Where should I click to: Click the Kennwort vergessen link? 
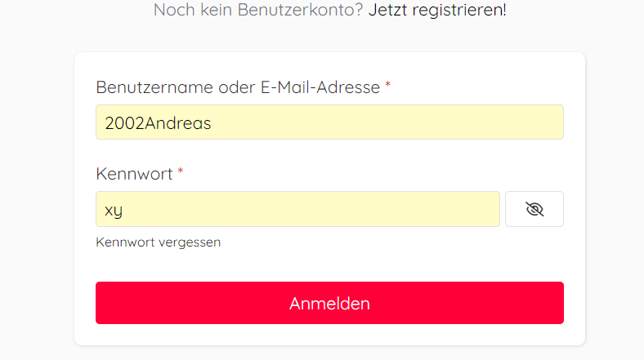click(x=158, y=242)
